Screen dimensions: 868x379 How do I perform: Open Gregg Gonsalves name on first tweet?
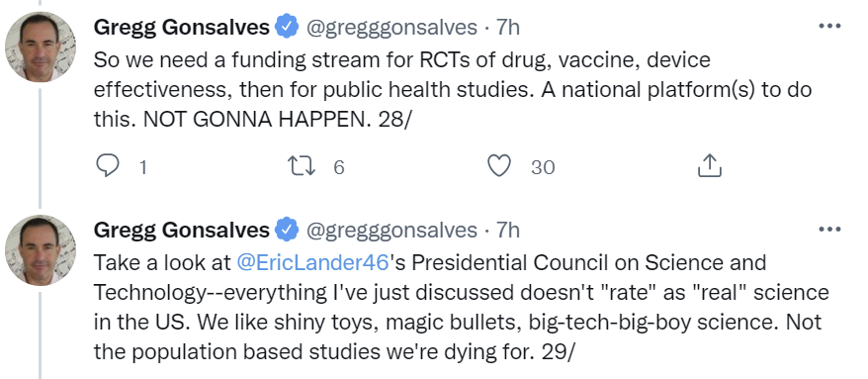pyautogui.click(x=182, y=27)
